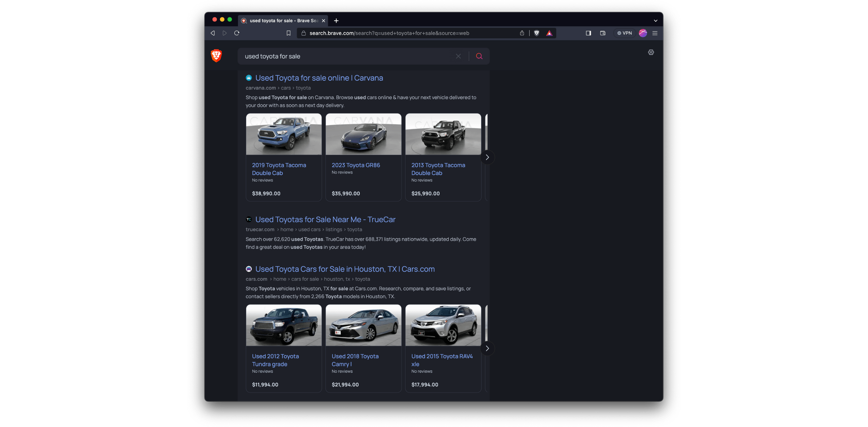Click the TrueCar favicon

point(249,220)
